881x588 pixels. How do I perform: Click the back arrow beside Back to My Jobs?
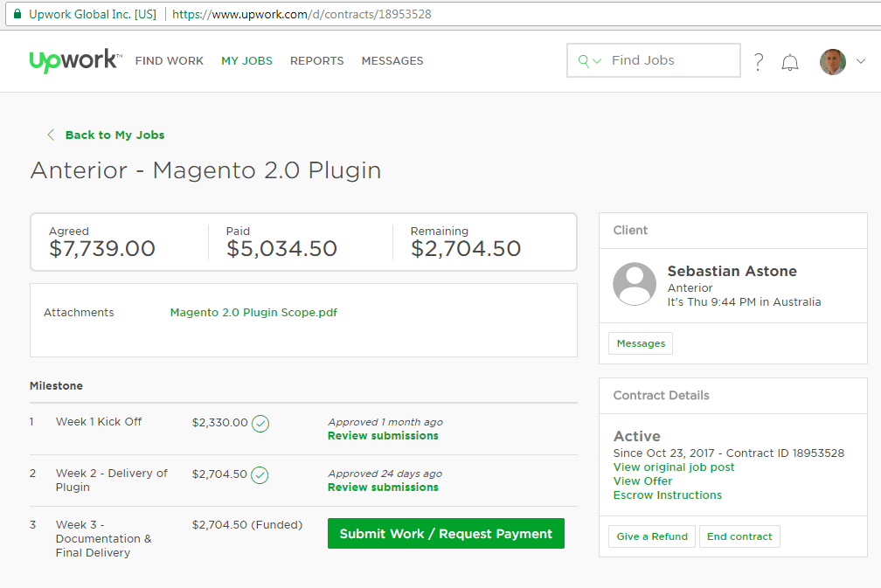pos(51,135)
